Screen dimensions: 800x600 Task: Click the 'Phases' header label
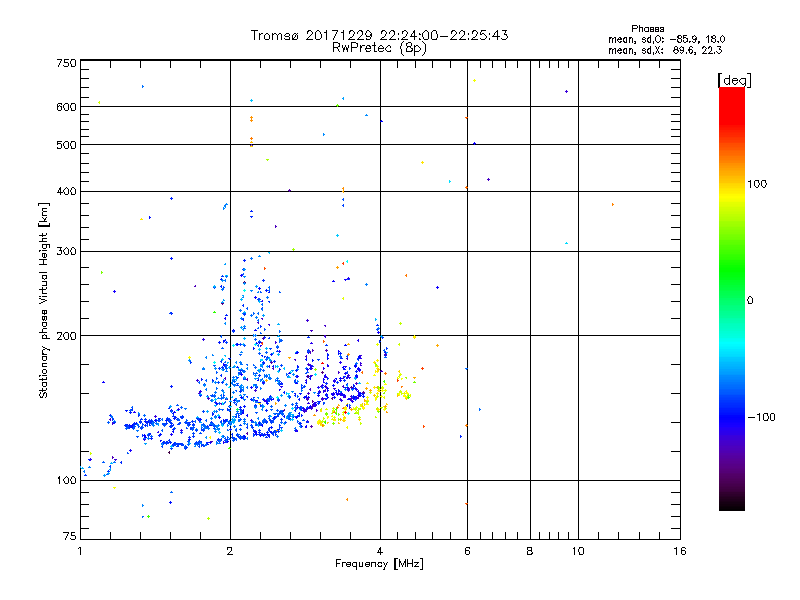(x=647, y=29)
